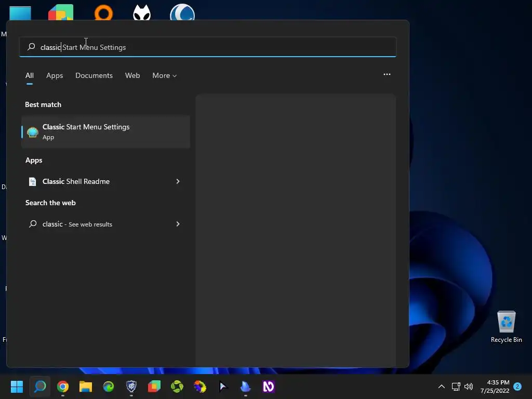The height and width of the screenshot is (399, 532).
Task: Open the red-green cube taskbar app
Action: (154, 387)
